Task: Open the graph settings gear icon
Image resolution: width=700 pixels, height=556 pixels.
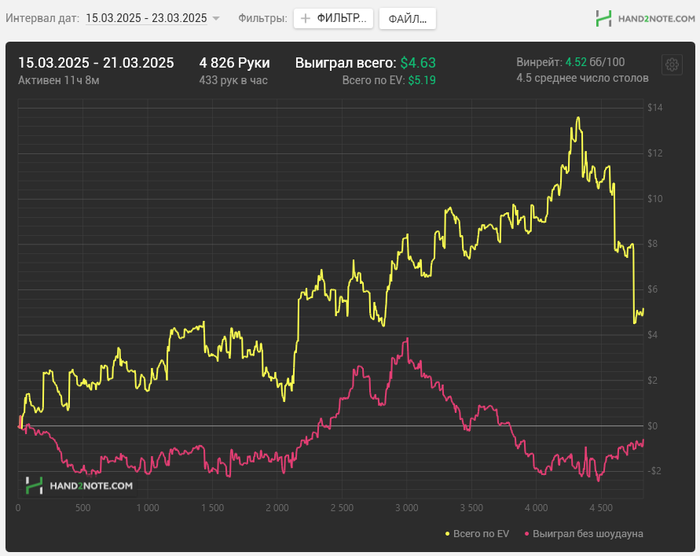Action: click(672, 65)
